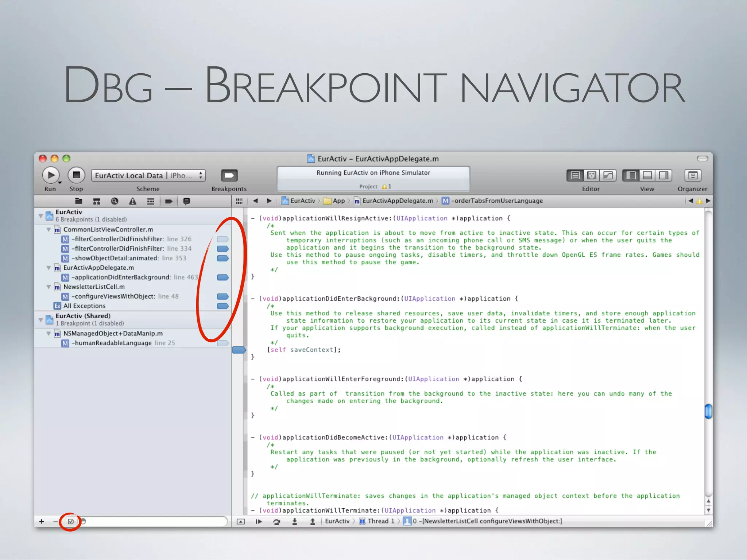Disable the applicationDidEnterBackground breakpoint
This screenshot has width=747, height=560.
tap(223, 277)
